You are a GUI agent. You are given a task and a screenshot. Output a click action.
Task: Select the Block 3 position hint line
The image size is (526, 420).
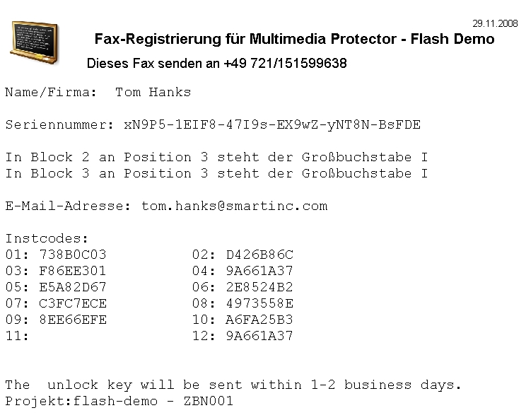(216, 174)
